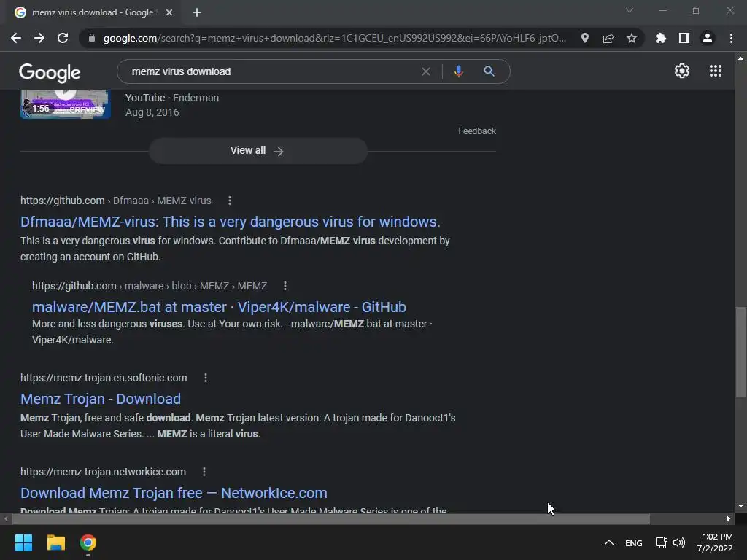Submit search with the magnifier icon

pyautogui.click(x=489, y=71)
